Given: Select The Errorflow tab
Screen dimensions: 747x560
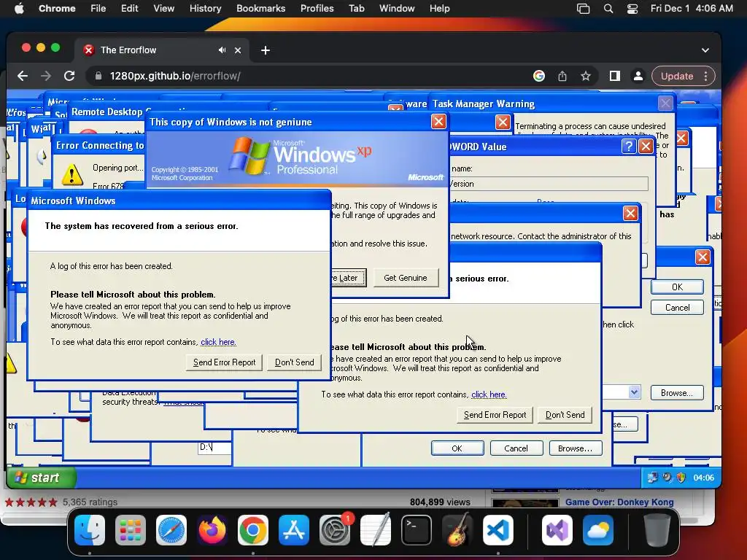Looking at the screenshot, I should point(162,50).
